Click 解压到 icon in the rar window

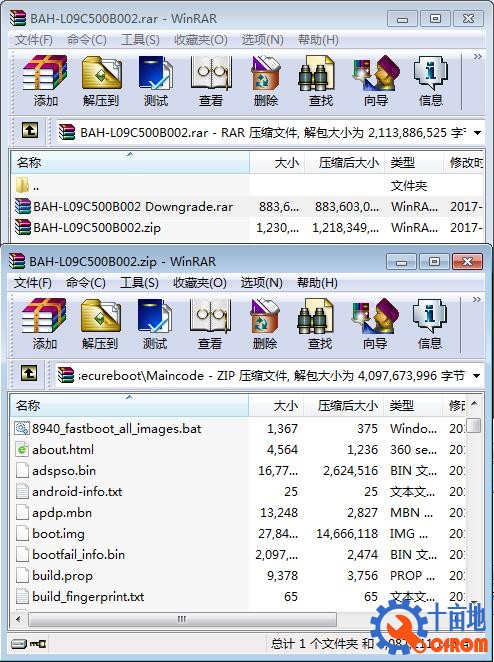point(101,73)
